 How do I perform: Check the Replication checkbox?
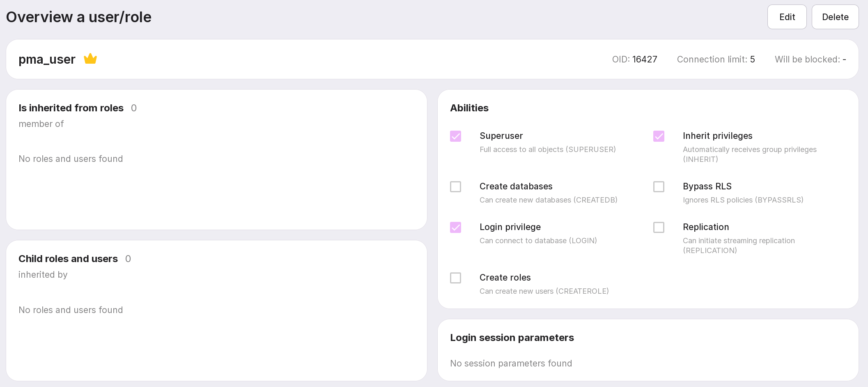pyautogui.click(x=659, y=228)
